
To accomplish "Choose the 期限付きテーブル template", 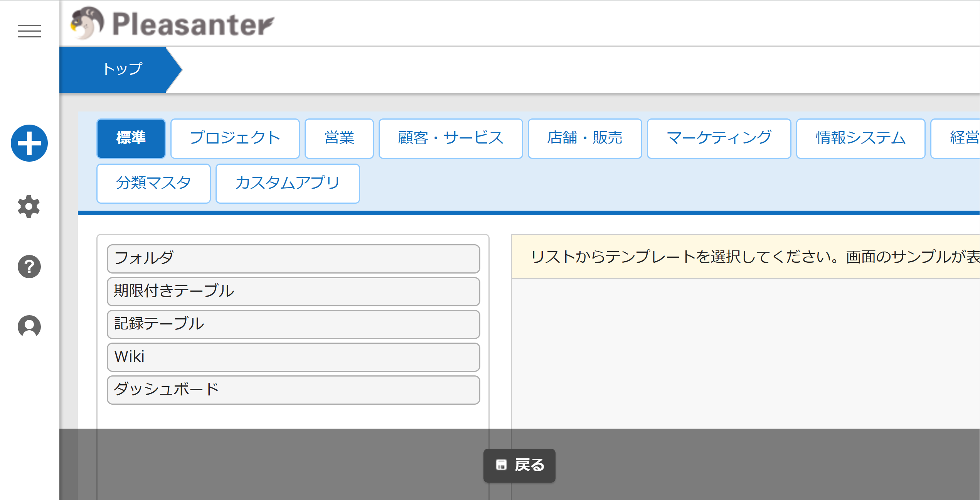I will 293,291.
